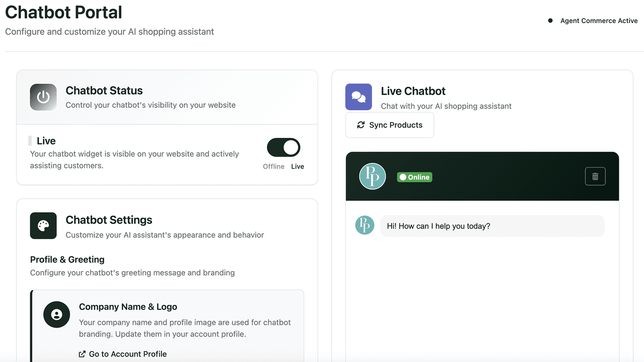The height and width of the screenshot is (362, 644).
Task: Click the Chatbot Settings section header
Action: click(x=109, y=220)
